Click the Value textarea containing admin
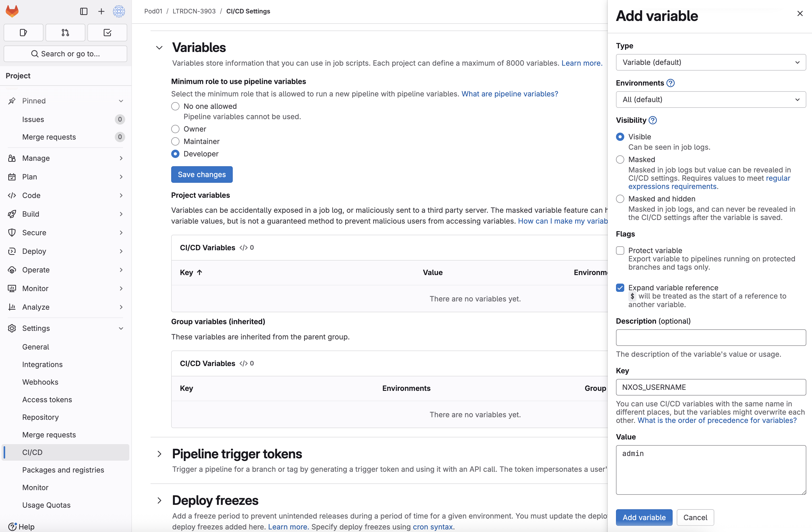Viewport: 812px width, 532px height. 711,470
